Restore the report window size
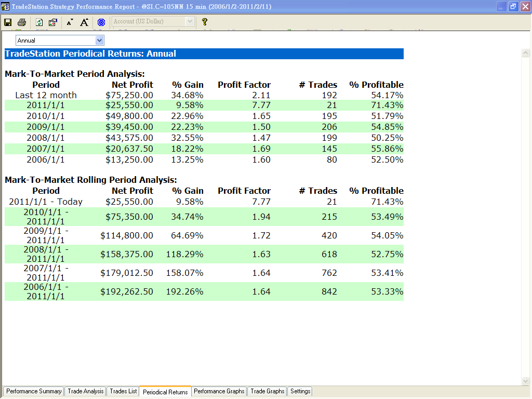532x399 pixels. tap(513, 6)
